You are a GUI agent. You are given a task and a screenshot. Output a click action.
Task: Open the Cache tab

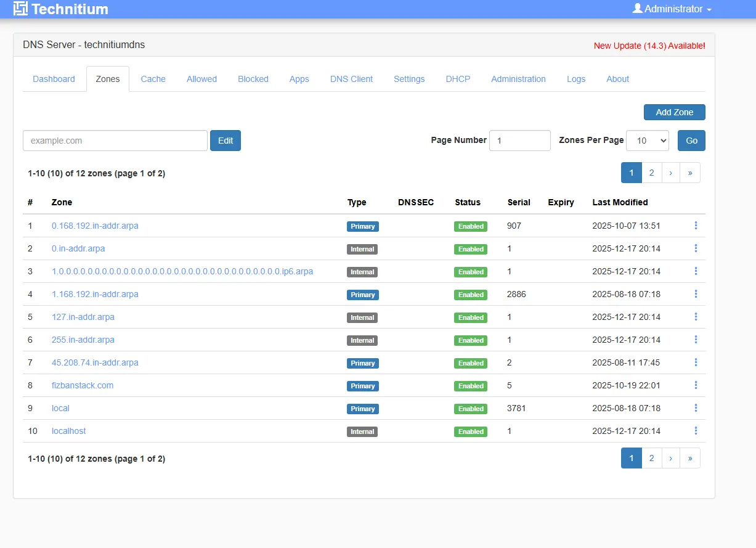pyautogui.click(x=153, y=79)
